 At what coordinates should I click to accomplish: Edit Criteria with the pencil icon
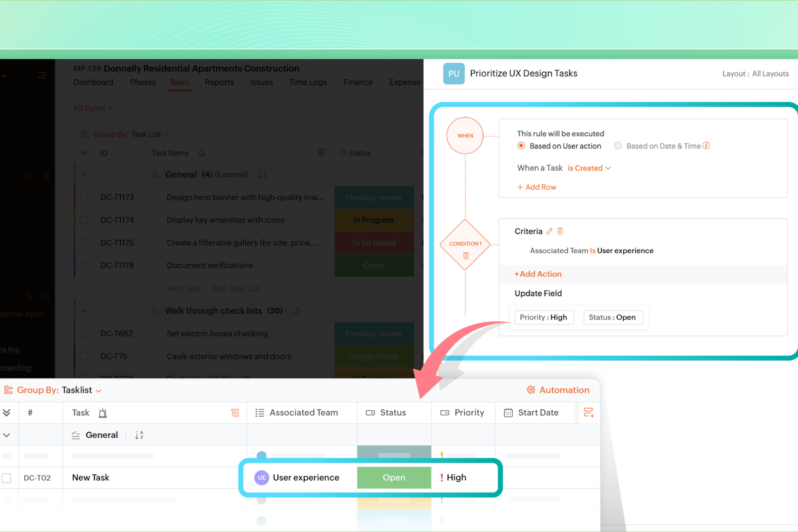(x=549, y=231)
